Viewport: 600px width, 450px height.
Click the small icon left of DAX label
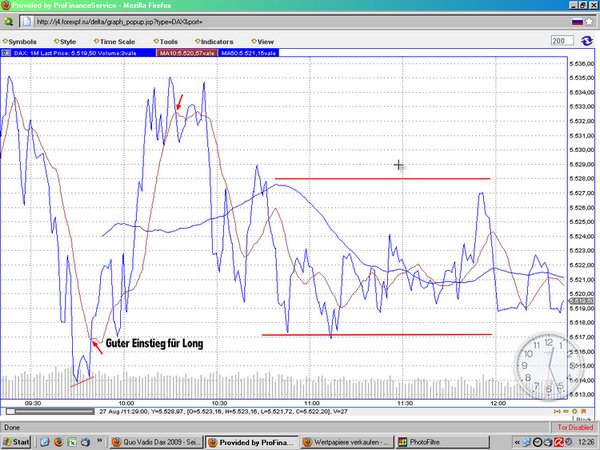6,53
